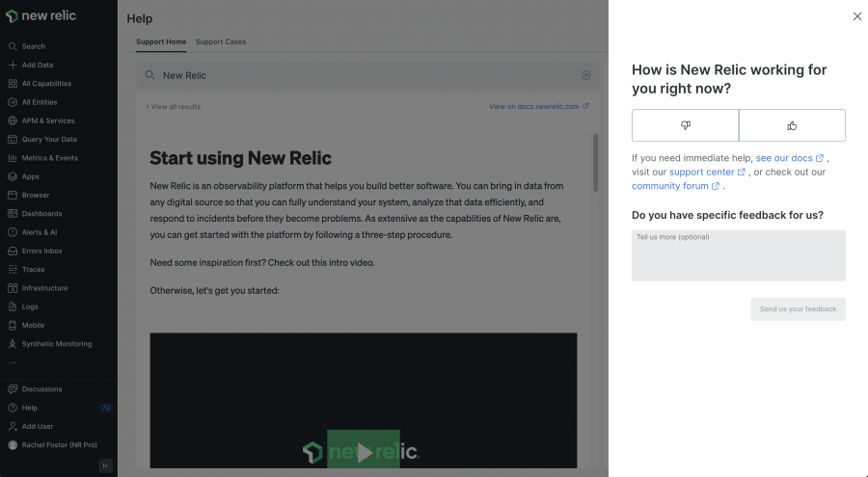The height and width of the screenshot is (477, 868).
Task: Open 'View on docs.newrelic.com' link
Action: pos(538,107)
